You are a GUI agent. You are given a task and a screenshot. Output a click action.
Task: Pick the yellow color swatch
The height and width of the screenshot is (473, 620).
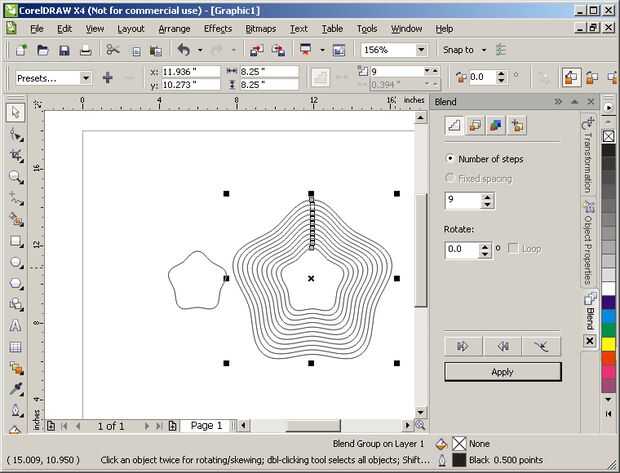point(609,344)
